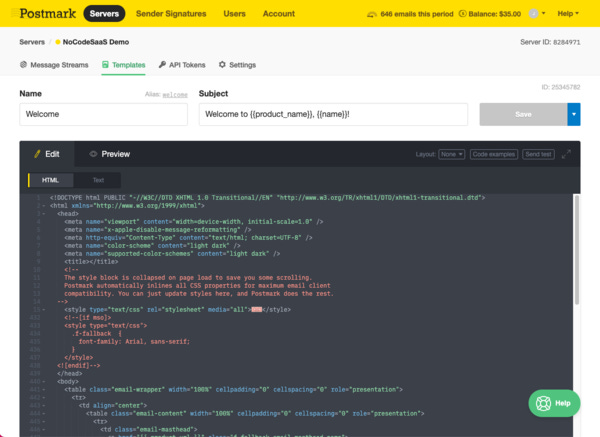This screenshot has width=600, height=437.
Task: Open the Servers nav pill
Action: click(x=104, y=14)
